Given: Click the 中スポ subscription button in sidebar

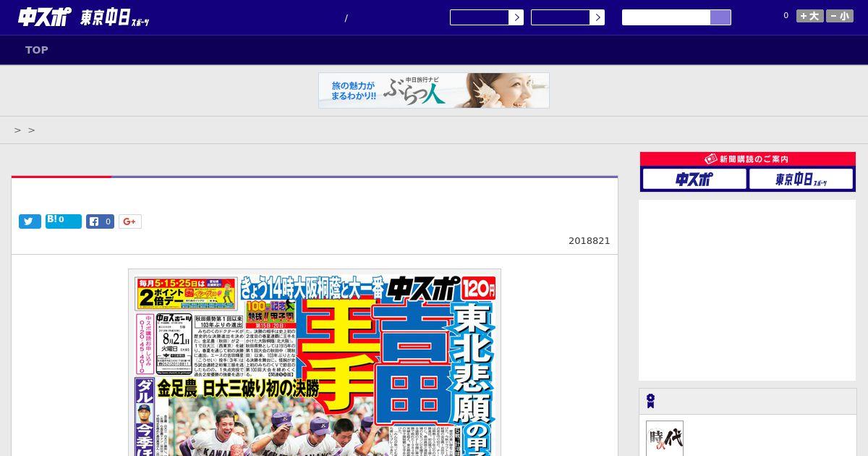Looking at the screenshot, I should pos(694,179).
